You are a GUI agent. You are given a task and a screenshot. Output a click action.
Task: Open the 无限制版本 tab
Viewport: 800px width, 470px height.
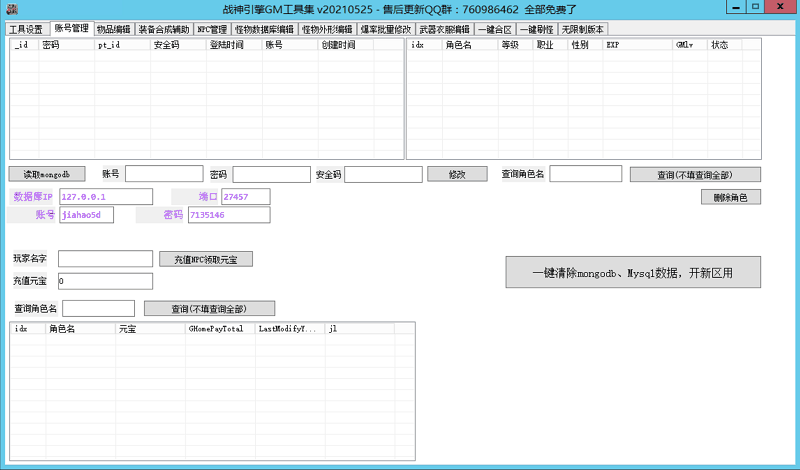pyautogui.click(x=583, y=30)
